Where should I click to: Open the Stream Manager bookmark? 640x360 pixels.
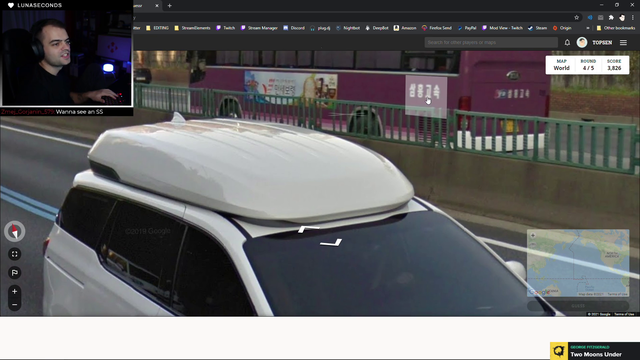[x=259, y=28]
